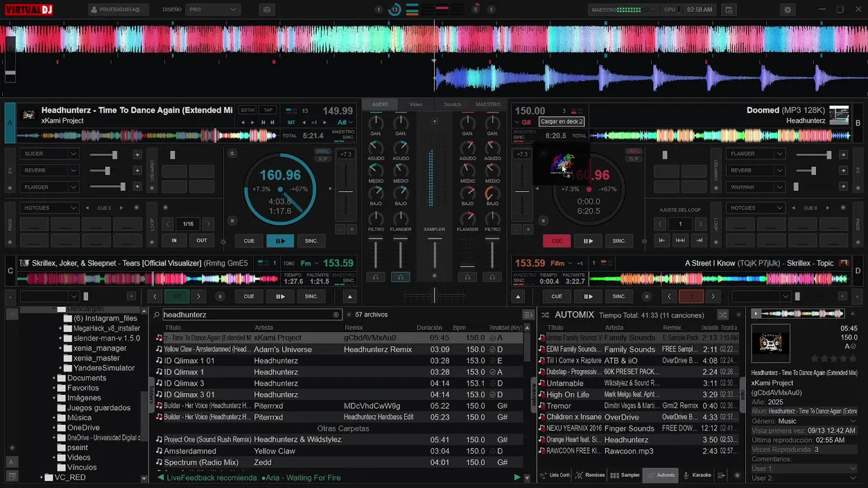Open the Remixes tab in side panel

pyautogui.click(x=590, y=475)
